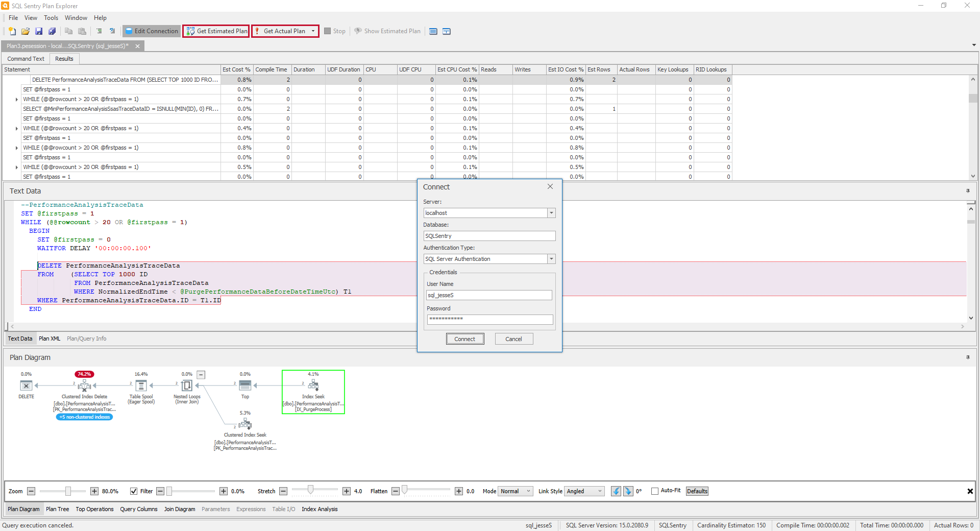Open a new plan session with the New icon

point(12,31)
